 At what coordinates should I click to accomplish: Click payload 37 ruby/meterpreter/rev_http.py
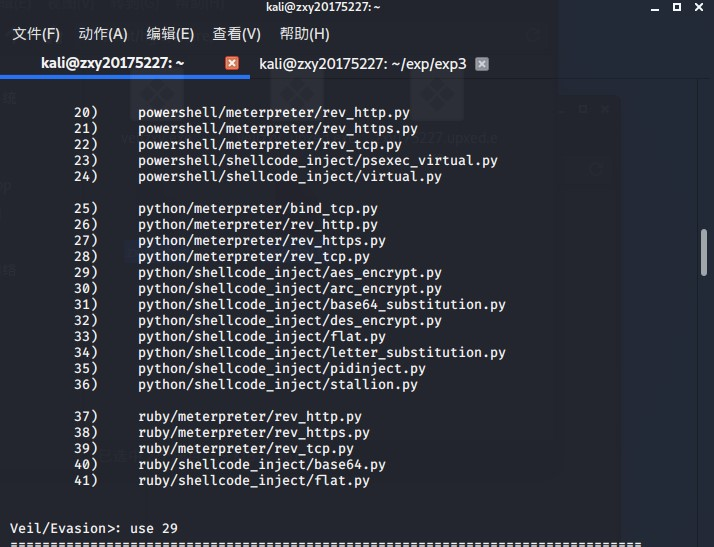(x=218, y=416)
